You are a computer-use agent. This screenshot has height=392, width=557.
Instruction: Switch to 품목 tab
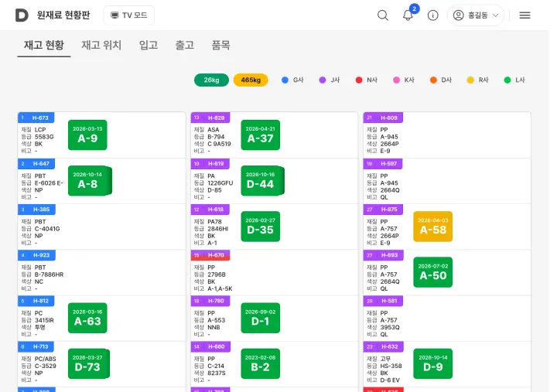221,45
